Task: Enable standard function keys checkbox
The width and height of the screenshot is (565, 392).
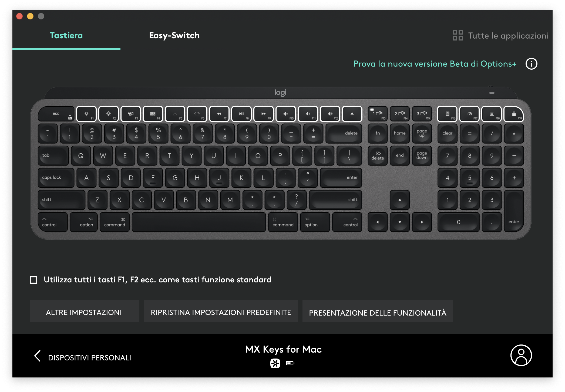Action: (34, 280)
